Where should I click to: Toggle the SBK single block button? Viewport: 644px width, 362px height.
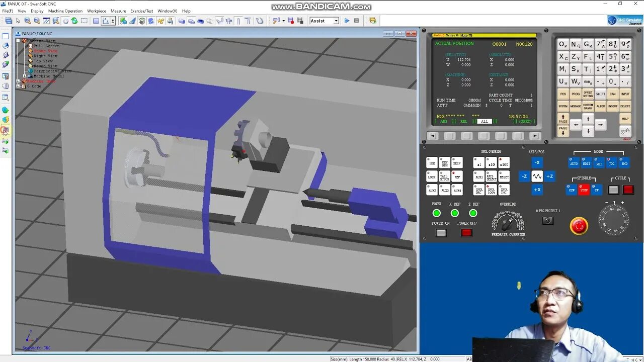click(432, 162)
